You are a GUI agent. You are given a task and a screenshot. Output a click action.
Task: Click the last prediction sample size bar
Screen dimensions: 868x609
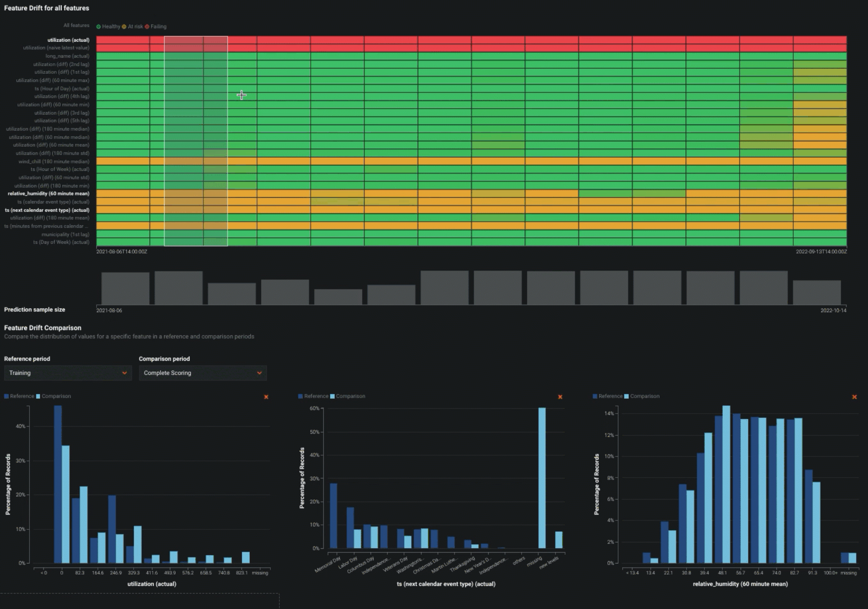(817, 292)
